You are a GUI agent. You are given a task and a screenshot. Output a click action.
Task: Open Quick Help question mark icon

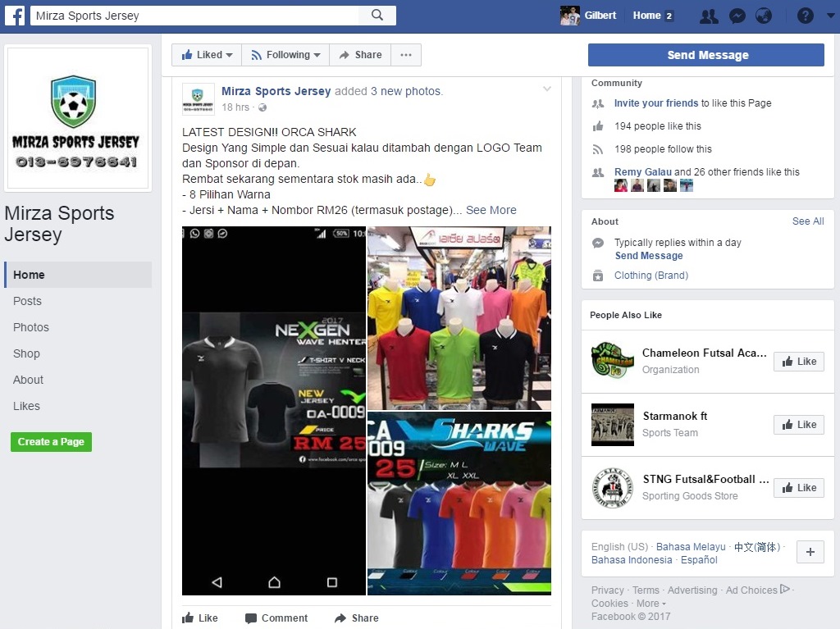tap(806, 16)
